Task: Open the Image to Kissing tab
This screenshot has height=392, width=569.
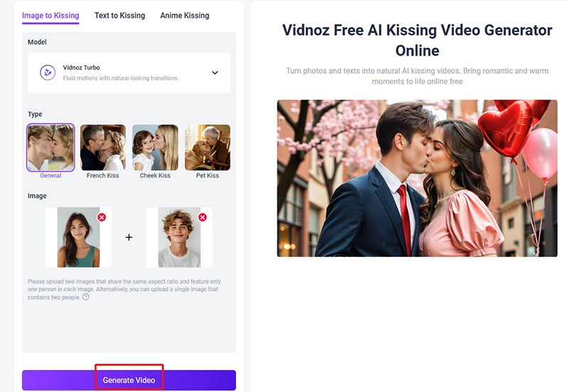Action: click(50, 15)
